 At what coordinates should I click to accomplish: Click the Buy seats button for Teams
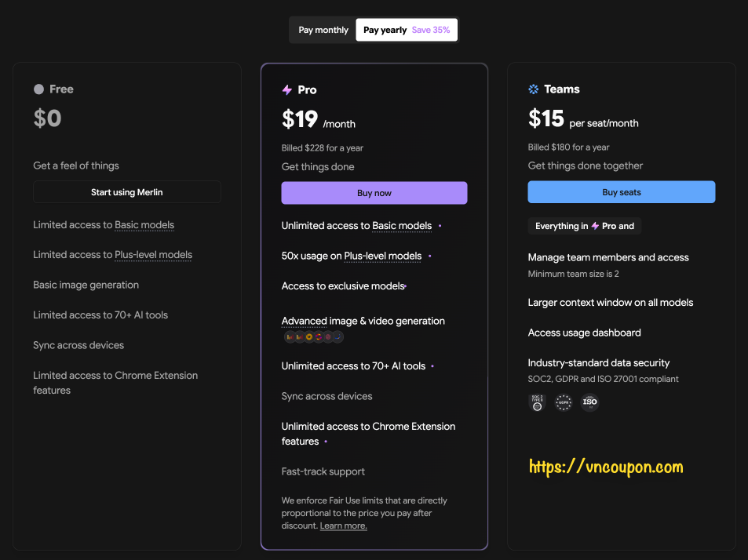621,192
